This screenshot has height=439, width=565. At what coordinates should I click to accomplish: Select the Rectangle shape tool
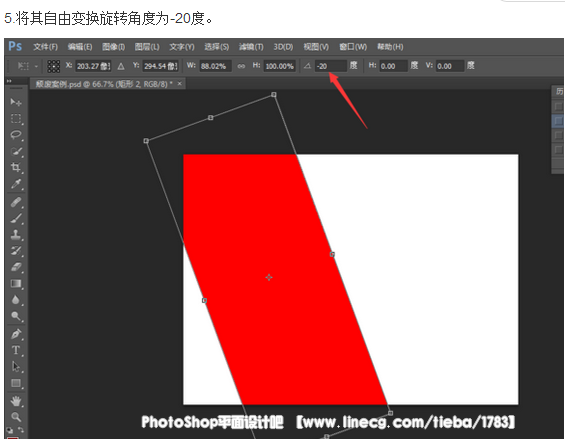(x=16, y=383)
